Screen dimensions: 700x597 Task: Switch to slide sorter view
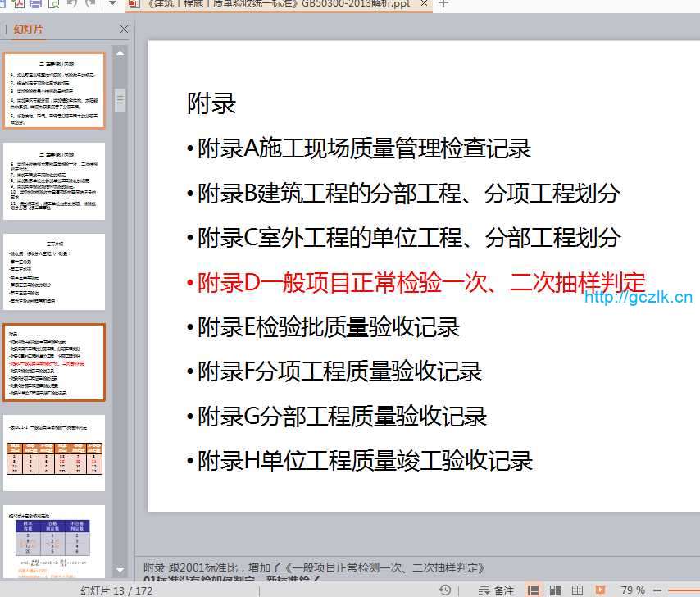click(x=556, y=590)
